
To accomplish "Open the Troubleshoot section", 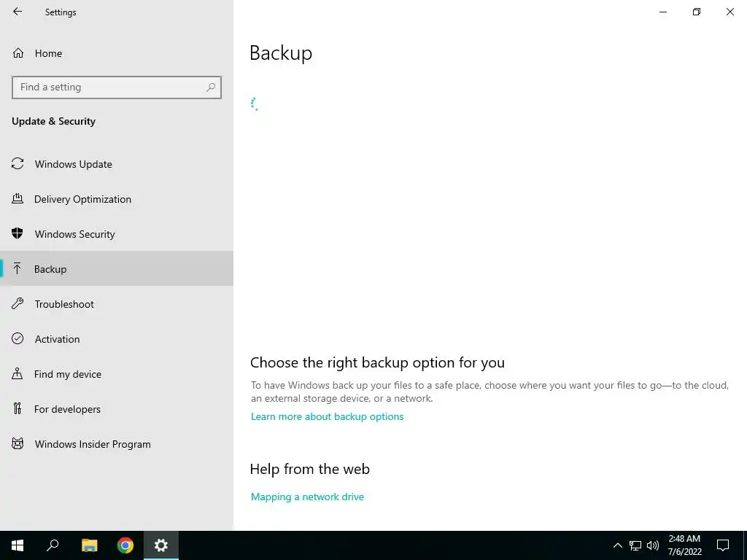I will (117, 304).
